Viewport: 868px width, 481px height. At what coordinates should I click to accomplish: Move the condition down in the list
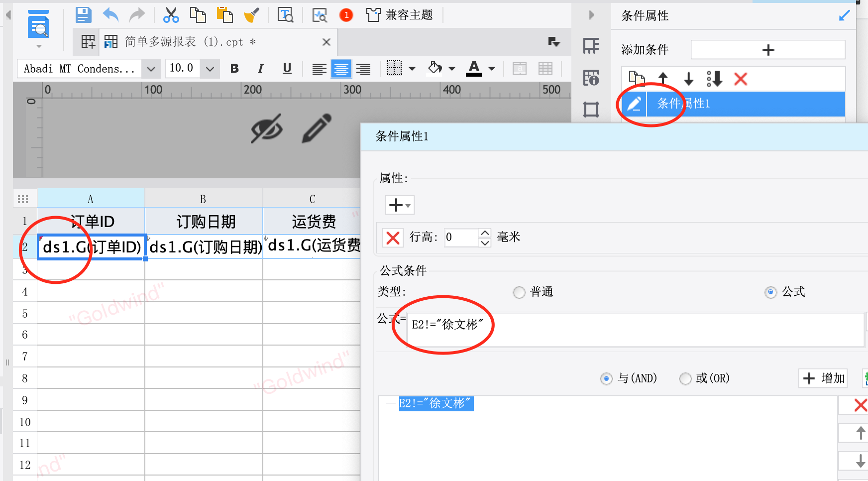click(x=688, y=78)
